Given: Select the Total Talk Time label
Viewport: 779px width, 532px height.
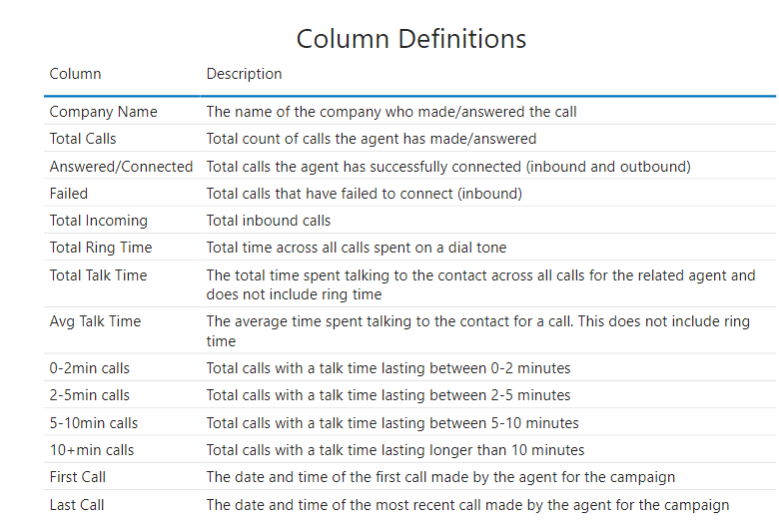Looking at the screenshot, I should pyautogui.click(x=98, y=275).
